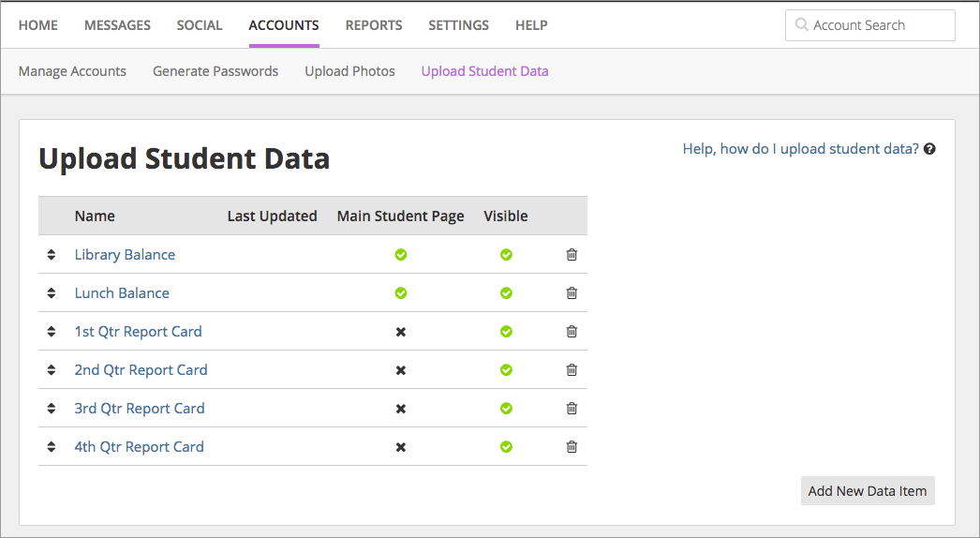Screen dimensions: 980x538
Task: Toggle Visible check for Library Balance
Action: [506, 255]
